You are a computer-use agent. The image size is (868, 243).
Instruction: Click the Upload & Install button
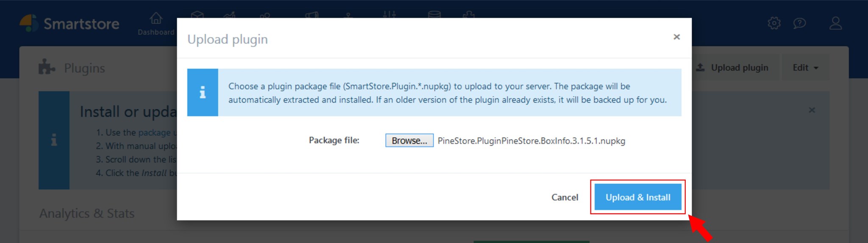coord(637,197)
